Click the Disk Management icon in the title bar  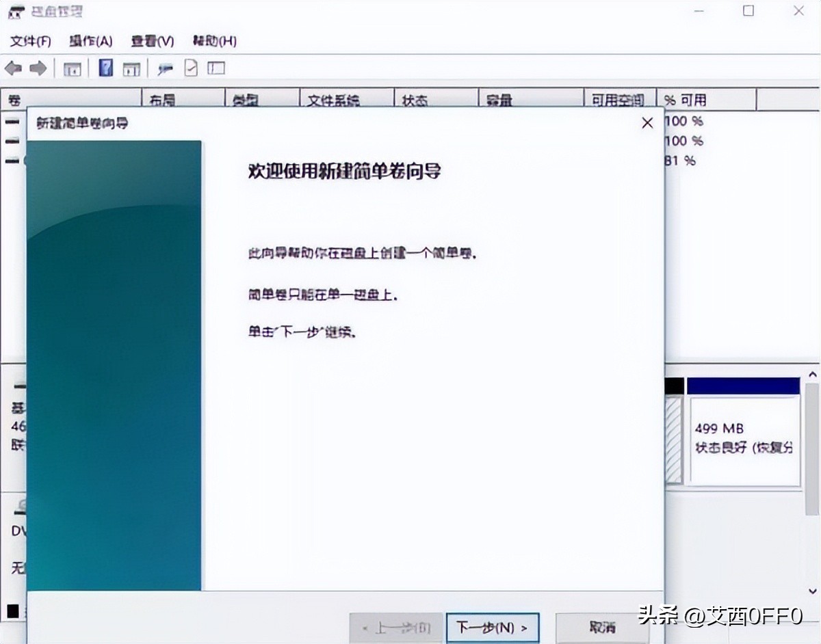pyautogui.click(x=14, y=11)
